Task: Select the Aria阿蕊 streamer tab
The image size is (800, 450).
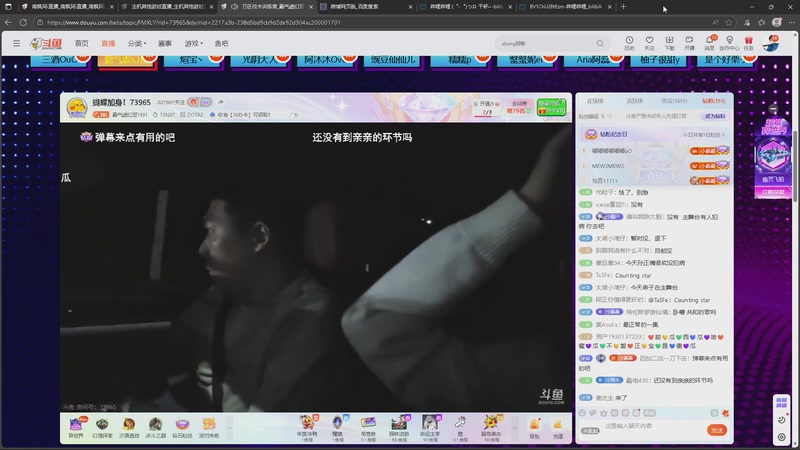Action: point(593,61)
